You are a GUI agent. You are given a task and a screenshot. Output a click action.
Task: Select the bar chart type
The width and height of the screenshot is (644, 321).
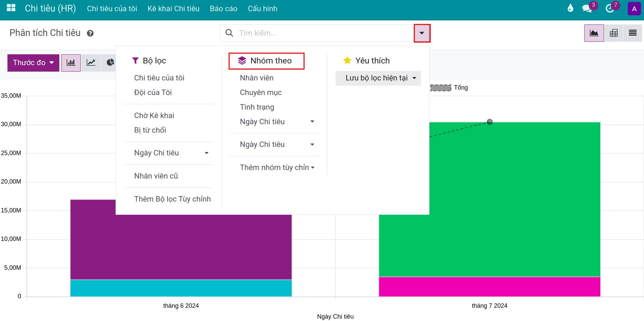tap(71, 63)
